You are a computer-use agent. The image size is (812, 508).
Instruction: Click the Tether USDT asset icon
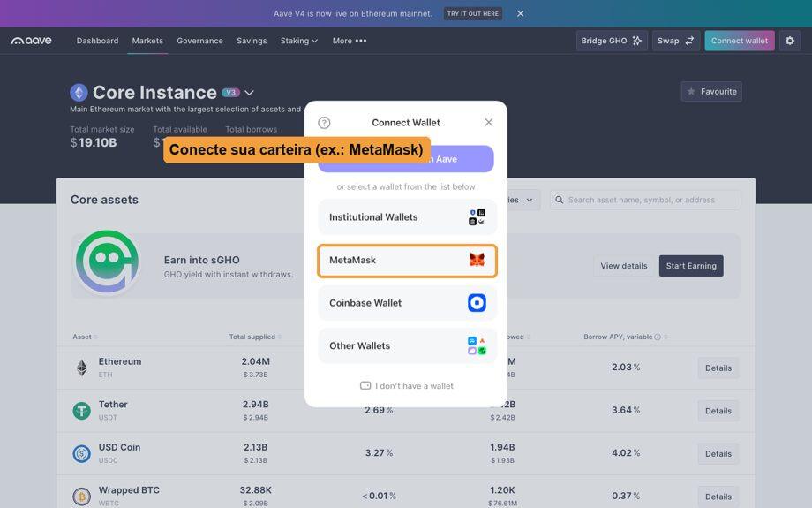[x=82, y=411]
